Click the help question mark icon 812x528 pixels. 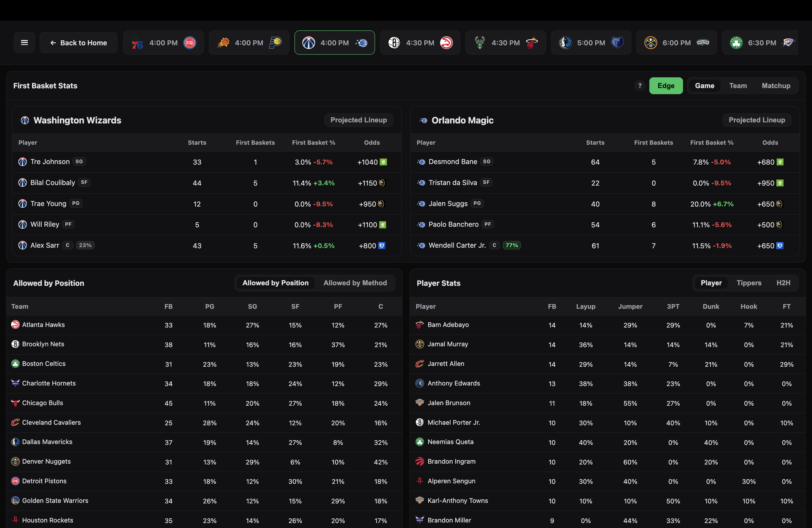640,86
